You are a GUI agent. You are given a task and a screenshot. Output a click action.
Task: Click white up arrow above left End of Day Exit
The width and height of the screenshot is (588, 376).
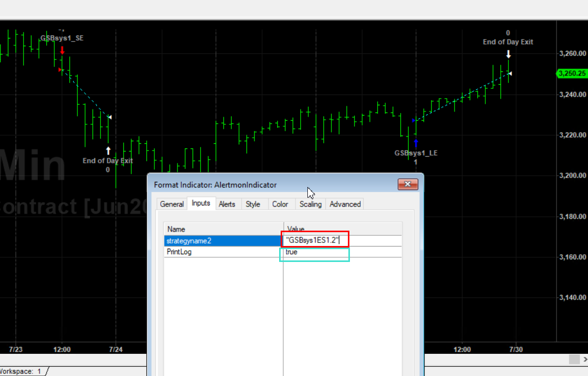pyautogui.click(x=108, y=151)
